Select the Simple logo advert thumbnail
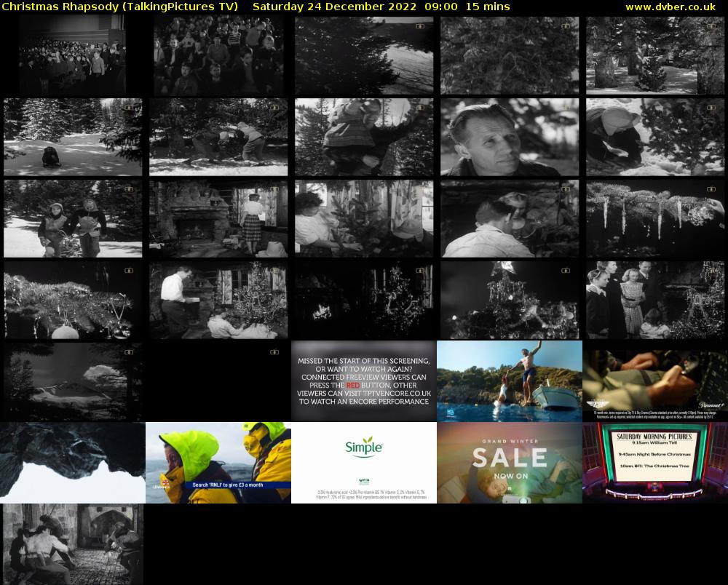 pyautogui.click(x=364, y=463)
